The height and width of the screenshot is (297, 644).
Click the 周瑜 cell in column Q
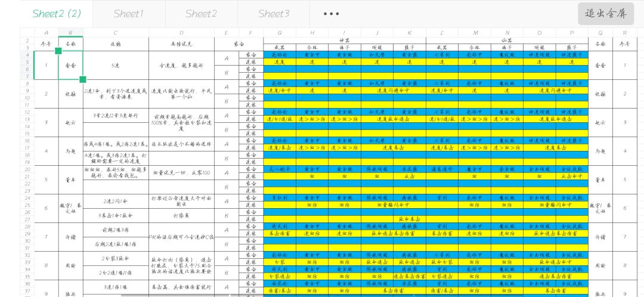tap(600, 265)
